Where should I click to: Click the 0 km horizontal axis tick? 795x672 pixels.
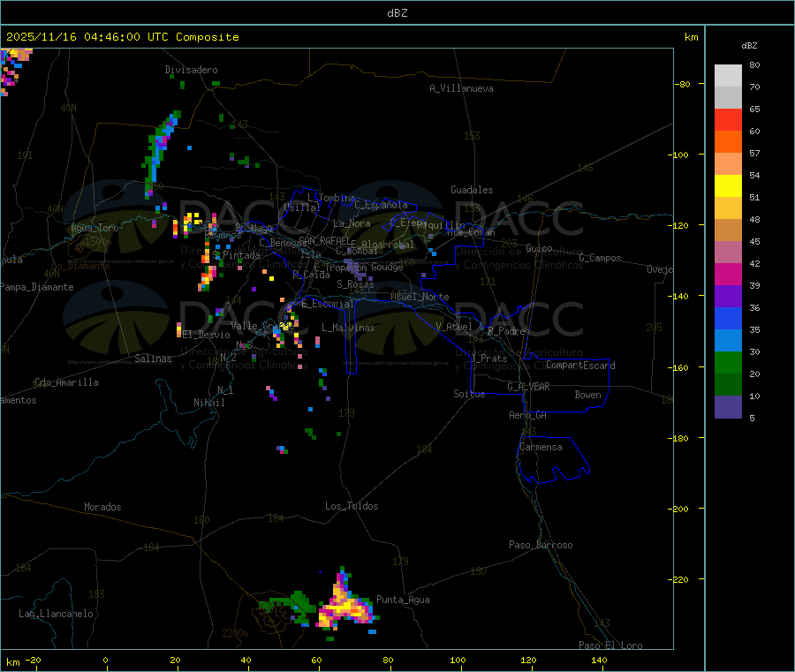tap(105, 660)
